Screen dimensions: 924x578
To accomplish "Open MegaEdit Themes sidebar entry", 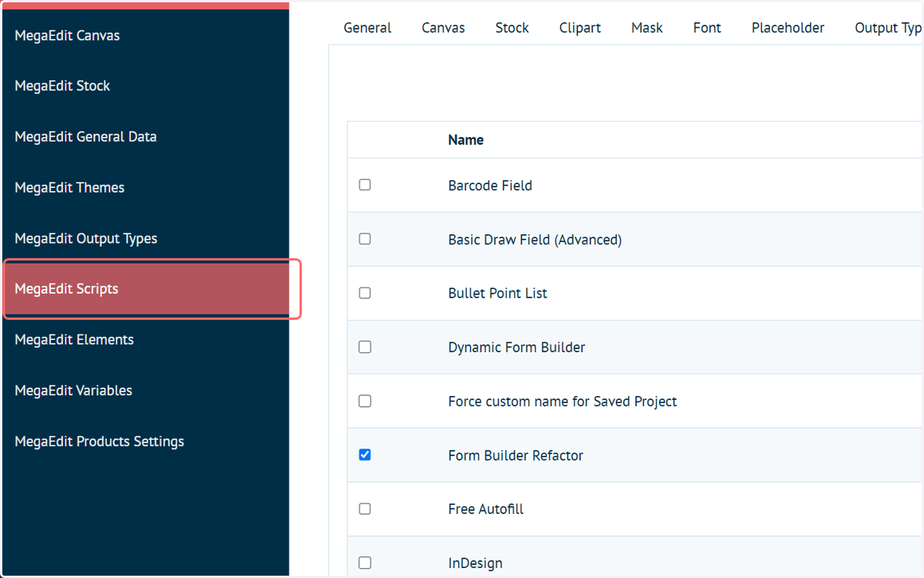I will pyautogui.click(x=69, y=188).
